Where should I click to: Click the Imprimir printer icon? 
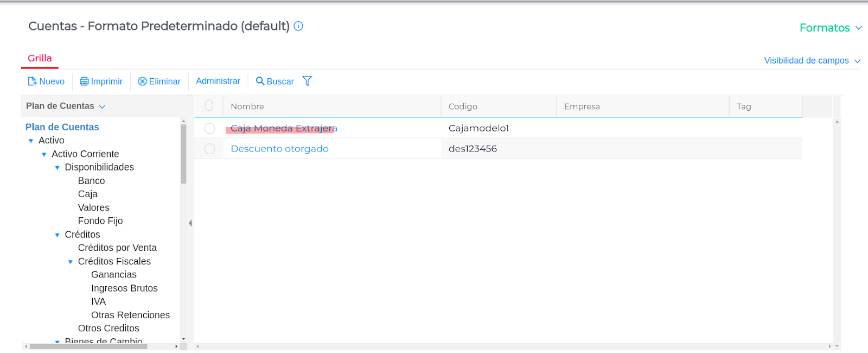click(84, 81)
